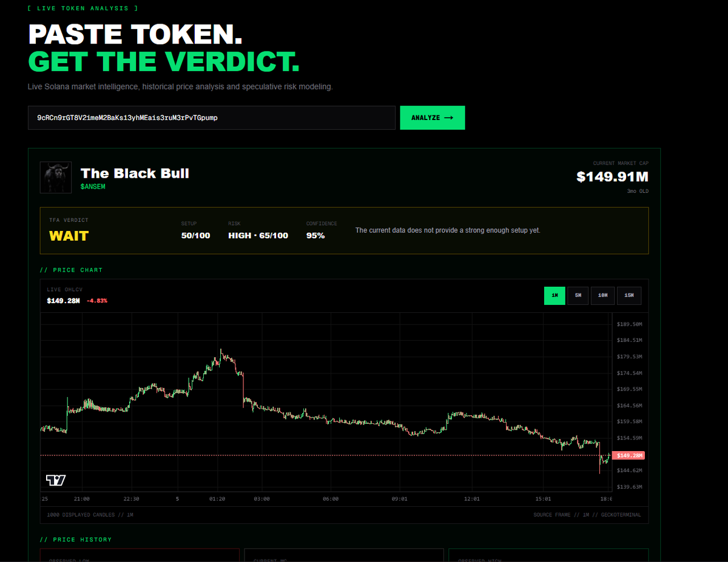
Task: Focus the token address input field
Action: (x=212, y=118)
